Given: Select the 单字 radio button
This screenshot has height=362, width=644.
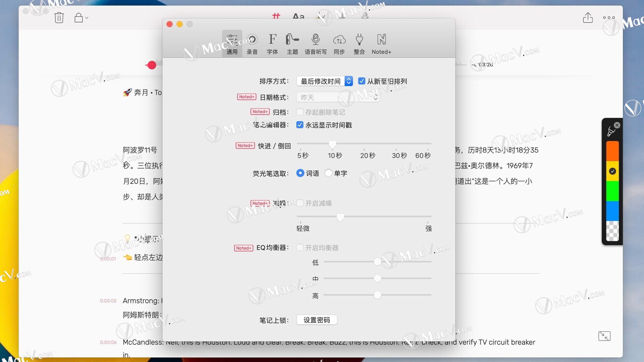Looking at the screenshot, I should 328,173.
